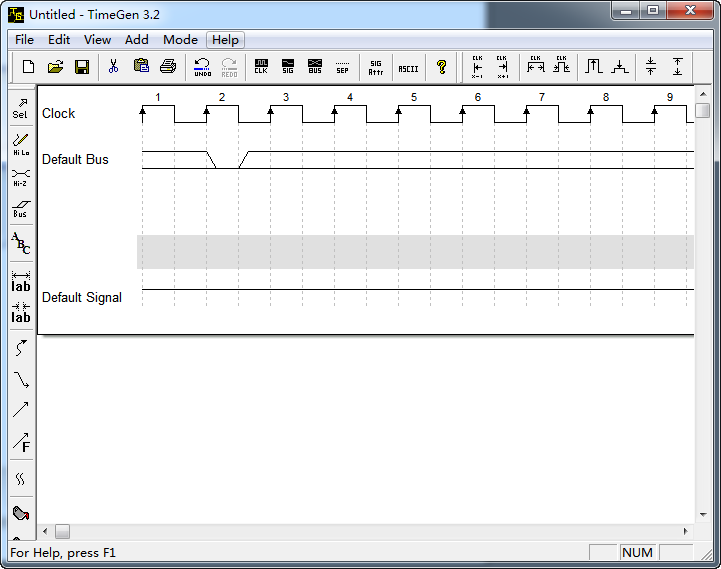Open a file using folder icon

coord(55,67)
